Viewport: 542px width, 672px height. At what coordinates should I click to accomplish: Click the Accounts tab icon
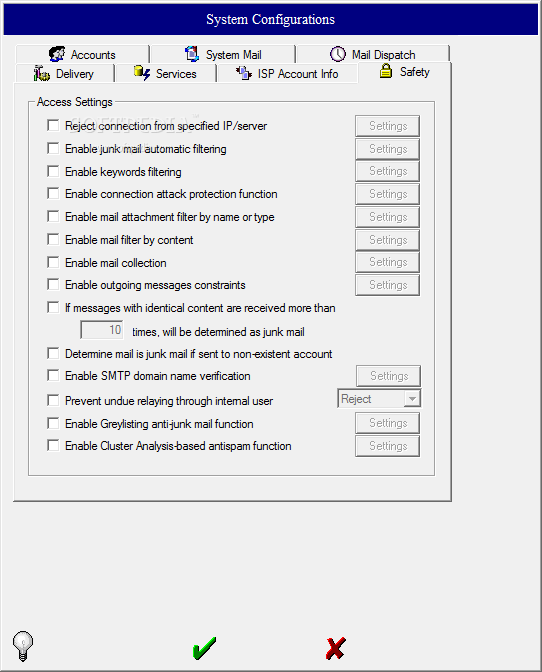(x=57, y=54)
